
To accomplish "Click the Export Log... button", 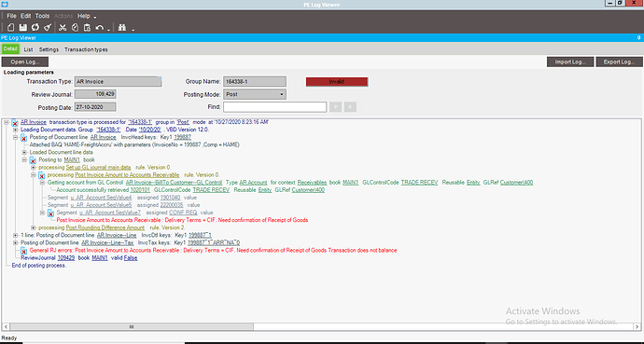I will coord(620,62).
